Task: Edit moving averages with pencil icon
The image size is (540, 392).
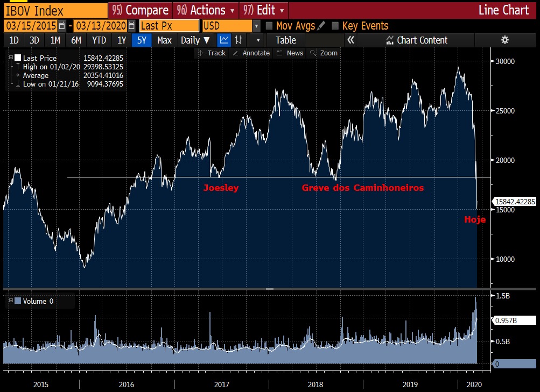Action: (321, 26)
